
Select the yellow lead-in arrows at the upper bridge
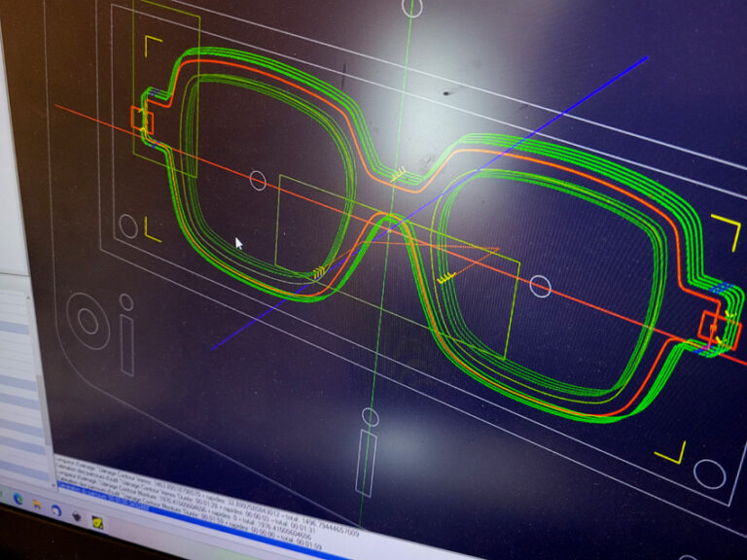coord(398,173)
